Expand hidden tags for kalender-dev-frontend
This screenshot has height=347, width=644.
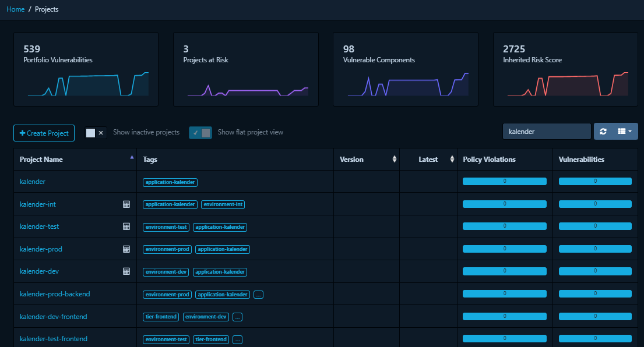[237, 317]
